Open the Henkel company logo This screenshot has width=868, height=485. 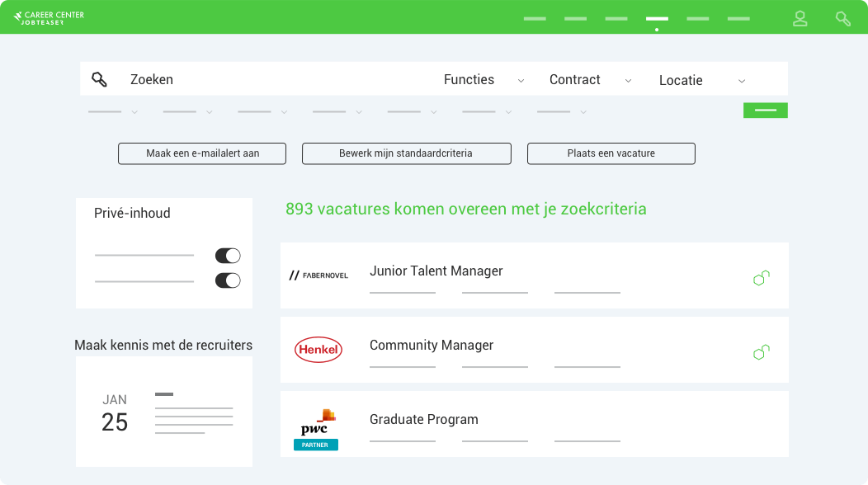click(318, 350)
